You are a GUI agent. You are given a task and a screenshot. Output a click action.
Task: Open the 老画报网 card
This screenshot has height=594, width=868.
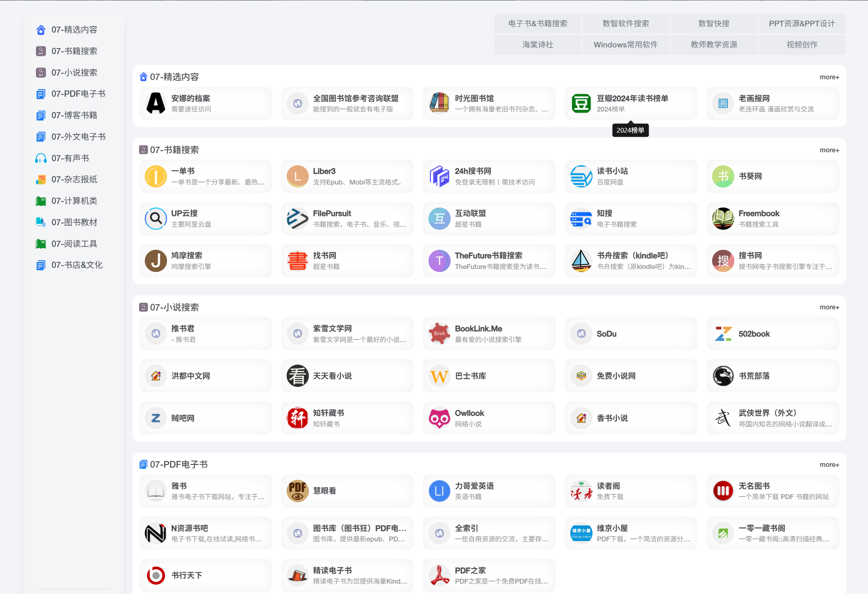pos(773,103)
